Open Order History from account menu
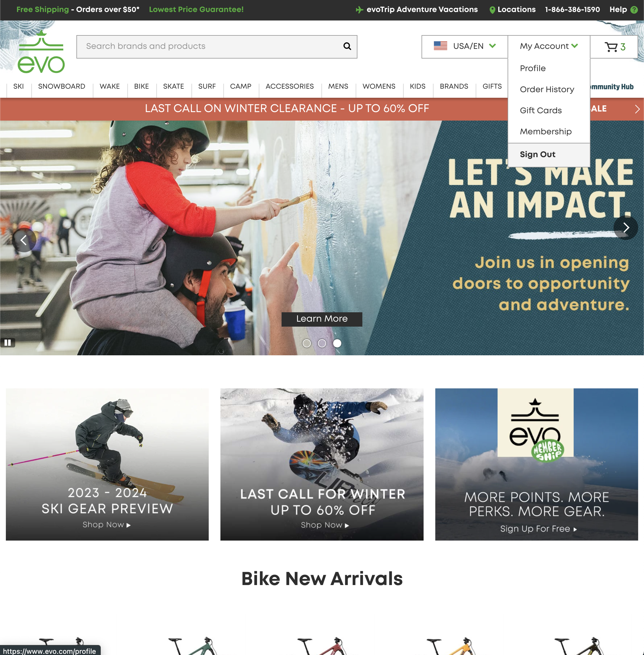This screenshot has width=644, height=655. 547,89
